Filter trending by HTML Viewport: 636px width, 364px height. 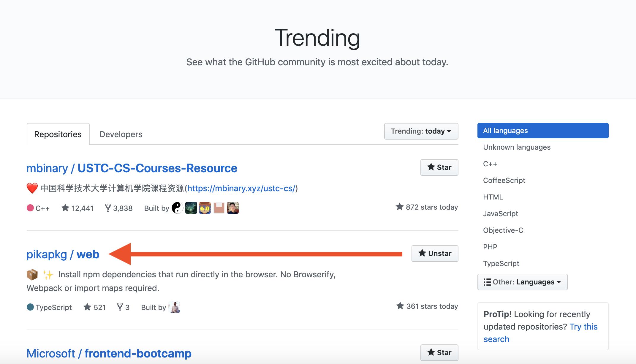coord(493,197)
